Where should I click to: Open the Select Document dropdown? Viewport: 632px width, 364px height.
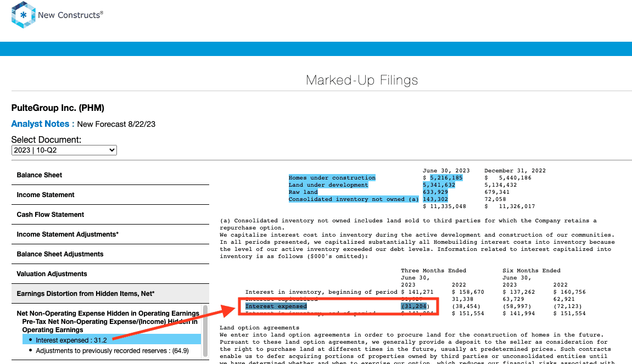coord(64,150)
